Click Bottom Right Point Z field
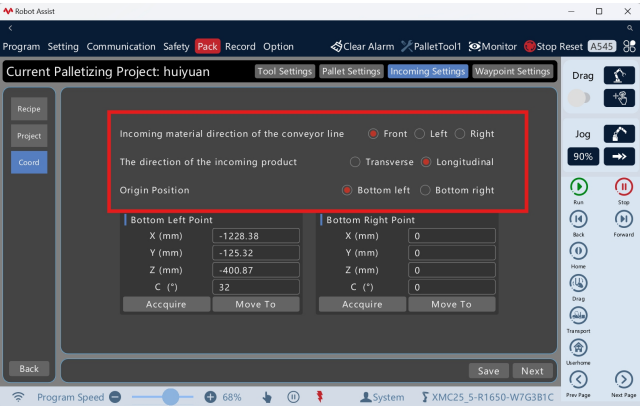Viewport: 640px width, 406px height. click(452, 270)
